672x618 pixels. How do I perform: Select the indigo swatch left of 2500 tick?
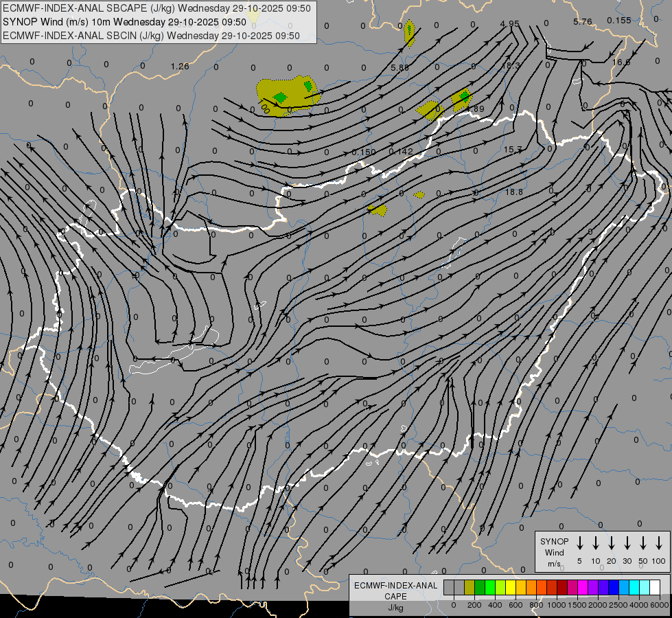604,587
